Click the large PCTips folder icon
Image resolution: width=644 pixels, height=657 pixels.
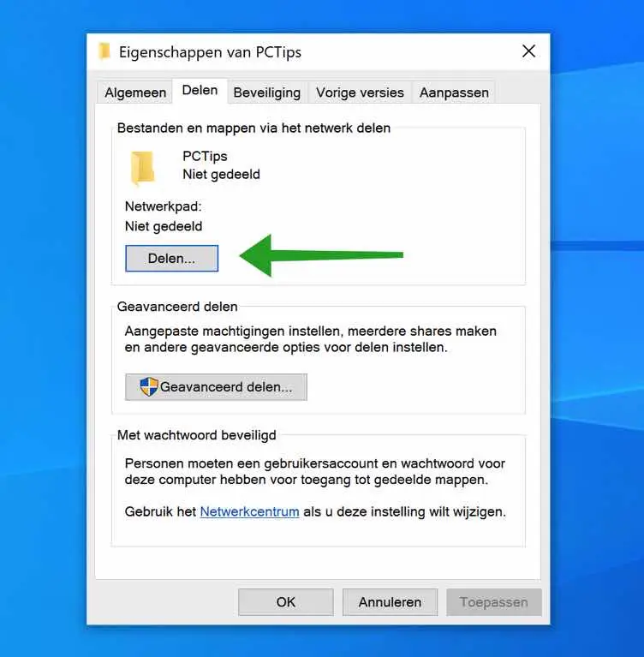tap(143, 168)
